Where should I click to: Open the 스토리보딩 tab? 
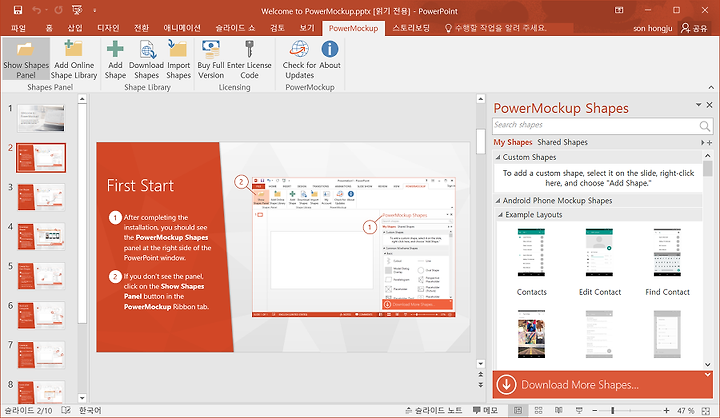tap(411, 28)
